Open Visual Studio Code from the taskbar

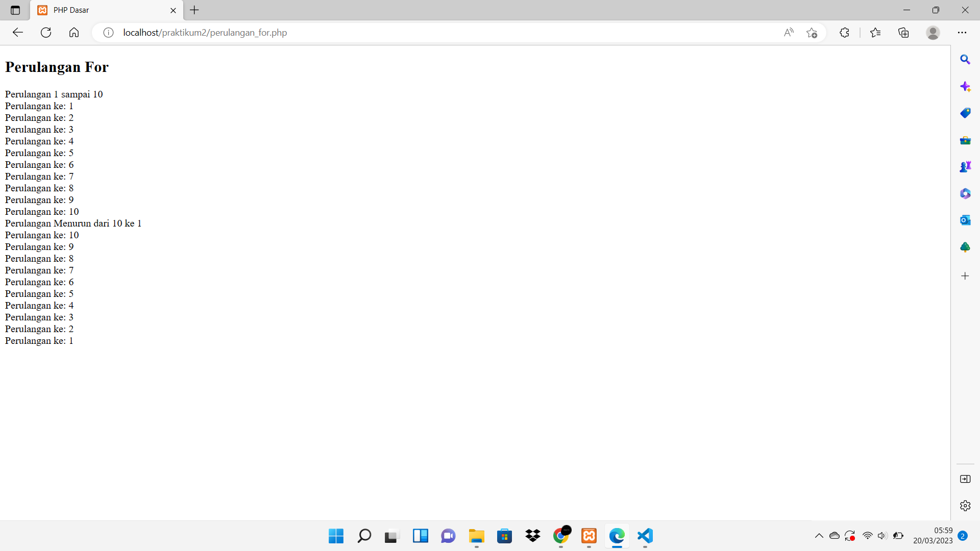(645, 536)
